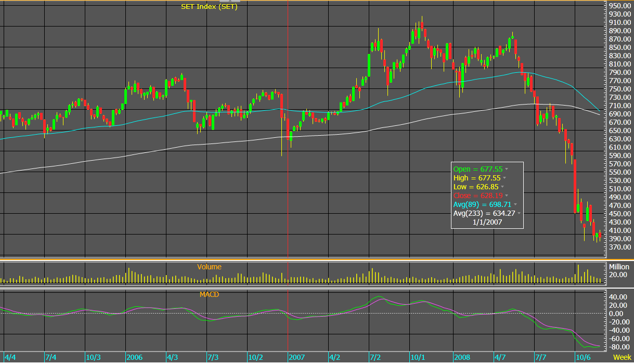This screenshot has width=634, height=364.
Task: Click the 4/4 date axis label
Action: pyautogui.click(x=10, y=358)
